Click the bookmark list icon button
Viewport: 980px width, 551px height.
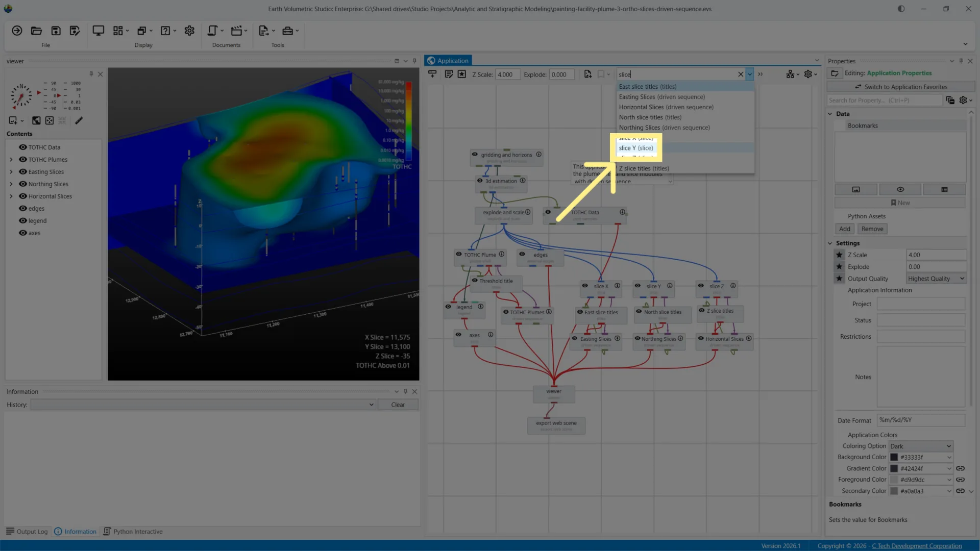(x=944, y=189)
